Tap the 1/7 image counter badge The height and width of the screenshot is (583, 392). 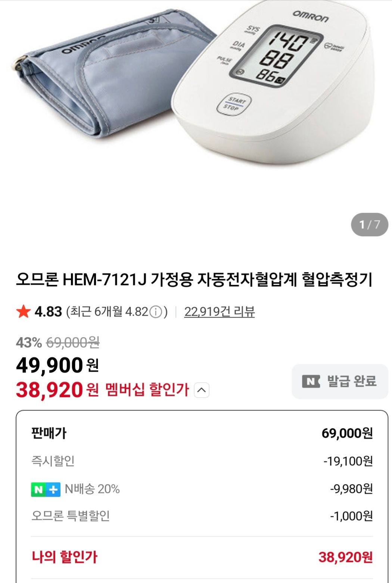[x=369, y=225]
